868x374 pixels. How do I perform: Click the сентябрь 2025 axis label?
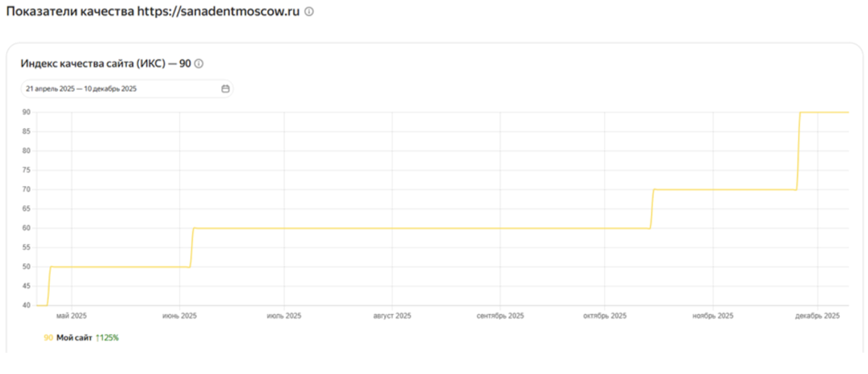pos(500,316)
